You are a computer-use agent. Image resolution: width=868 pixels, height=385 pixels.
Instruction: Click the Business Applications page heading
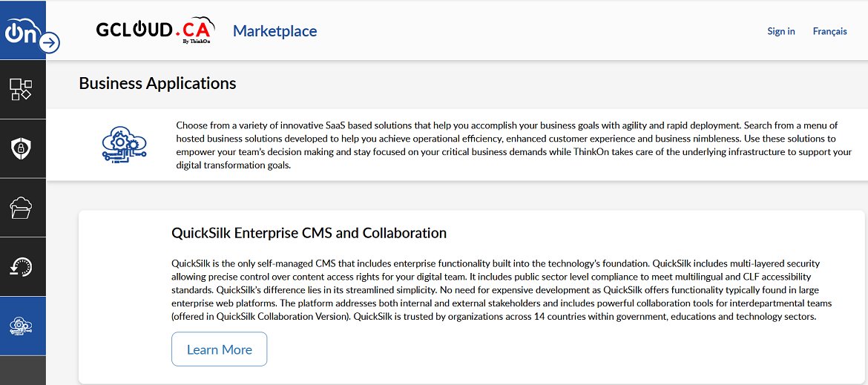[x=158, y=83]
